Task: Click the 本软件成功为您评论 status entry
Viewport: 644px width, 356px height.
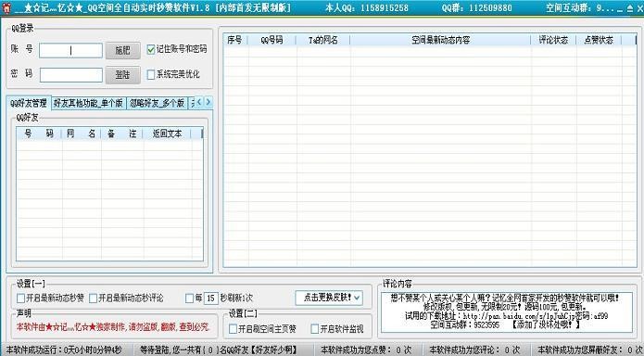Action: click(x=474, y=350)
